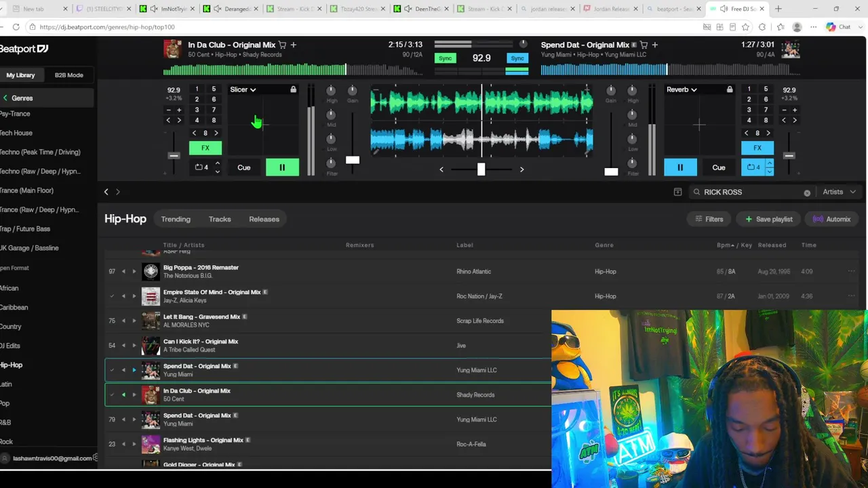Load Empire State Of Mind to left deck
Screen dimensions: 868x488
click(x=123, y=296)
